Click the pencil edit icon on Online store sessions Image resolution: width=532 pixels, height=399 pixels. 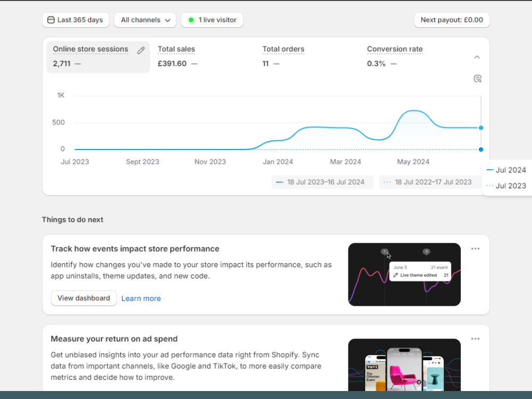click(141, 51)
